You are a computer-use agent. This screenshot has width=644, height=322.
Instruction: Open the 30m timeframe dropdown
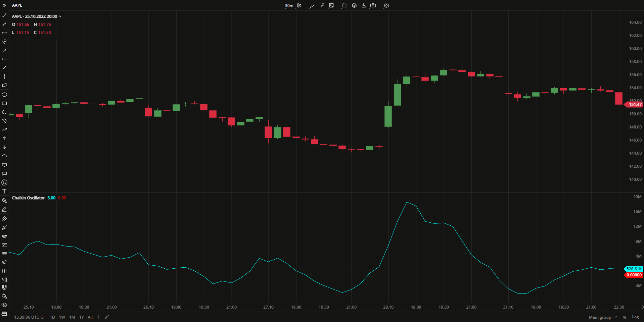click(289, 5)
